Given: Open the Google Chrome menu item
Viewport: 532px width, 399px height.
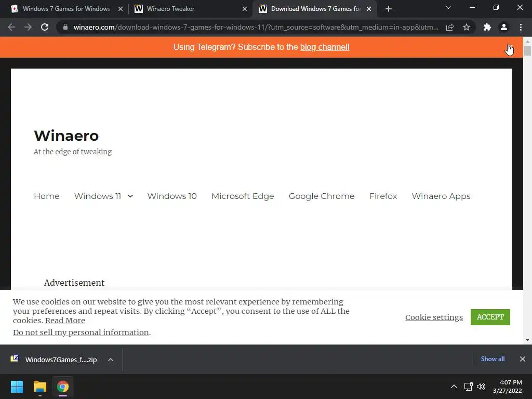Looking at the screenshot, I should click(x=322, y=196).
